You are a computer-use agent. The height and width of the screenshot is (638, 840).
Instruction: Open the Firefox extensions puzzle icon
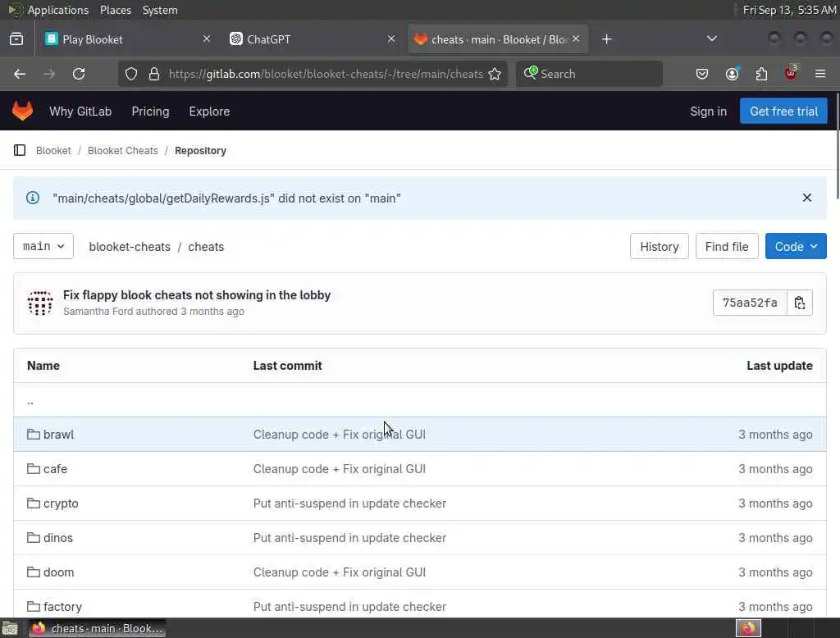(x=761, y=74)
